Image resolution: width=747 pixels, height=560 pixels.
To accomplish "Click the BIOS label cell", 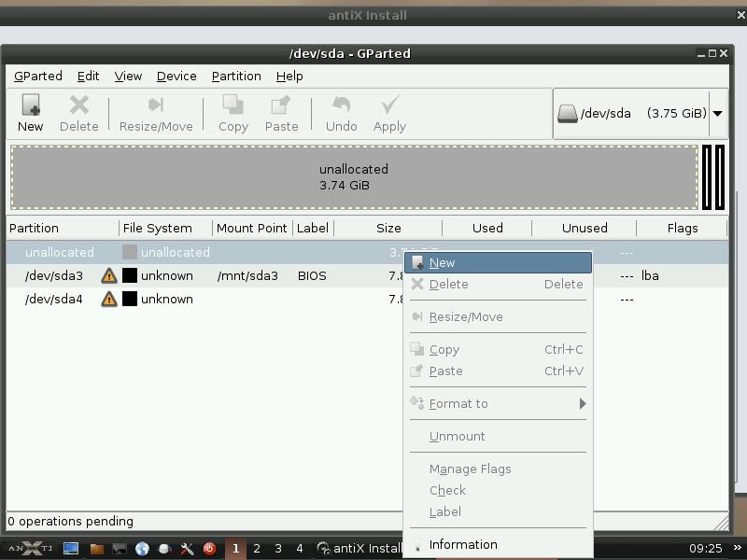I will point(312,275).
